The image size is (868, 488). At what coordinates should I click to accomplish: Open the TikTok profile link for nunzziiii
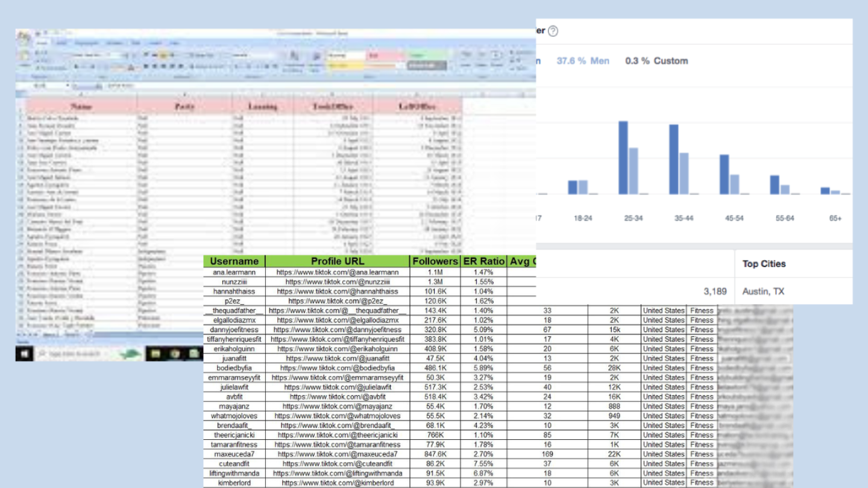[338, 282]
